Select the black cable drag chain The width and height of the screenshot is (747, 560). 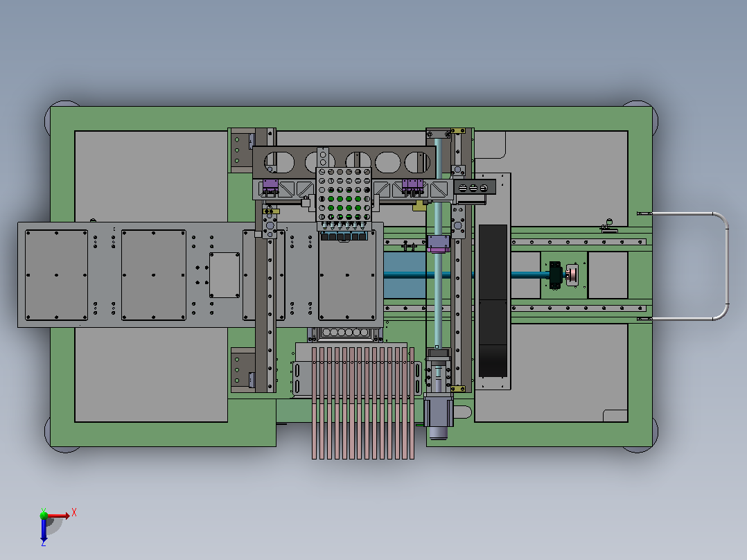pyautogui.click(x=493, y=301)
